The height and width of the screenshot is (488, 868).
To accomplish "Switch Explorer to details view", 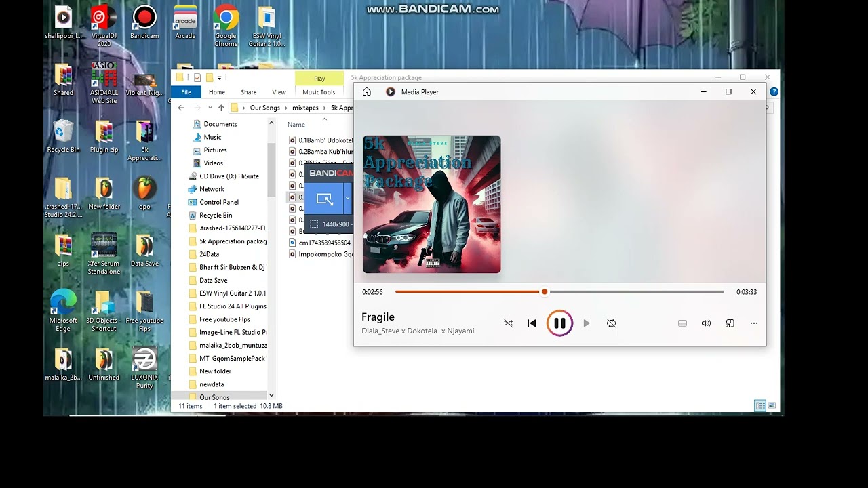I will [x=760, y=406].
